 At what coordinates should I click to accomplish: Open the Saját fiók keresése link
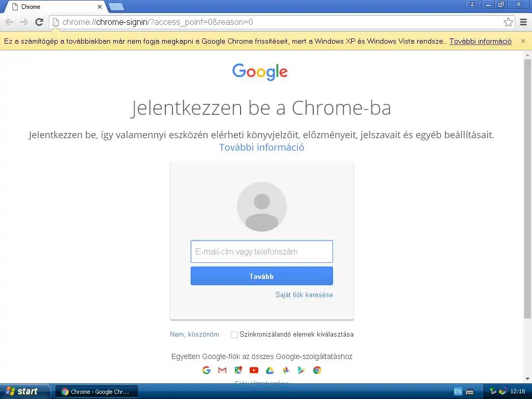[x=304, y=295]
